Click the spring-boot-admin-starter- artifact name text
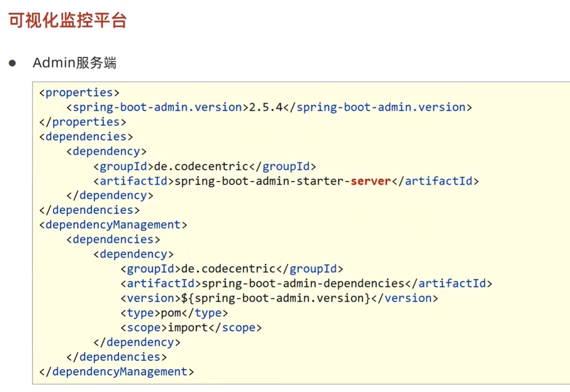 point(262,181)
